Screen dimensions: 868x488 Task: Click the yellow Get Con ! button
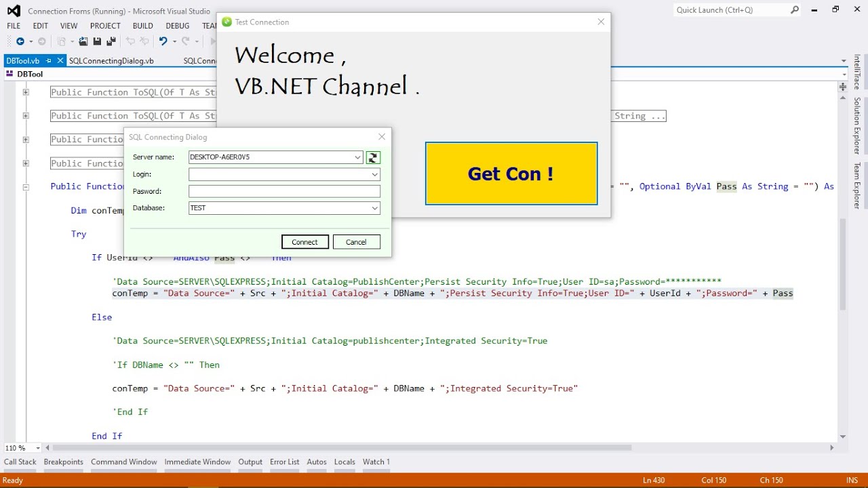511,174
